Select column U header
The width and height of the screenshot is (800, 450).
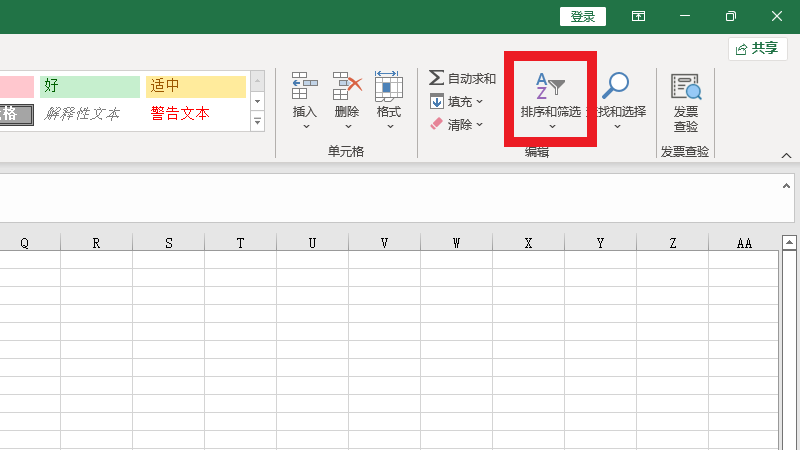tap(312, 243)
